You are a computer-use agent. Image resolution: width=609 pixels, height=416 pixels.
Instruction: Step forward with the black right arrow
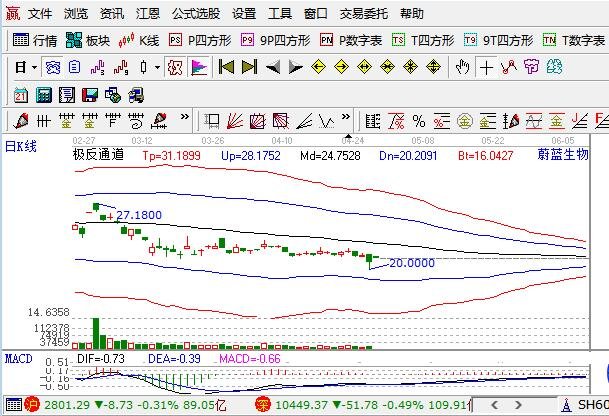click(x=296, y=68)
